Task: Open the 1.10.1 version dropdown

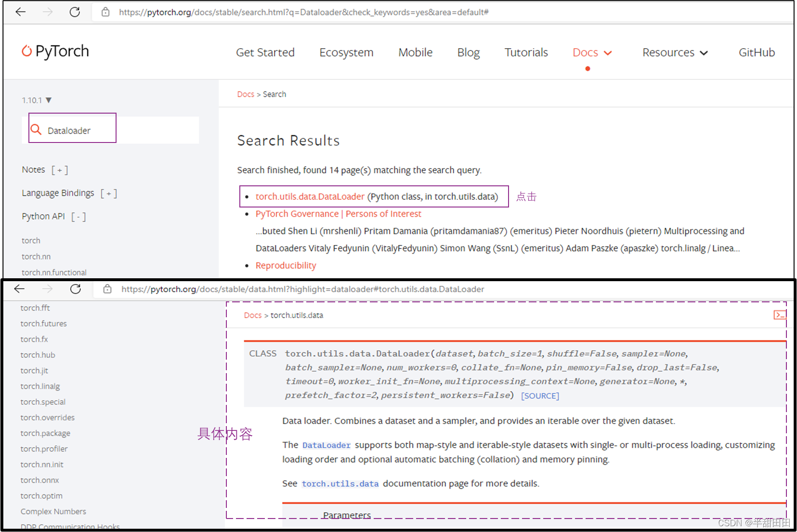Action: (37, 100)
